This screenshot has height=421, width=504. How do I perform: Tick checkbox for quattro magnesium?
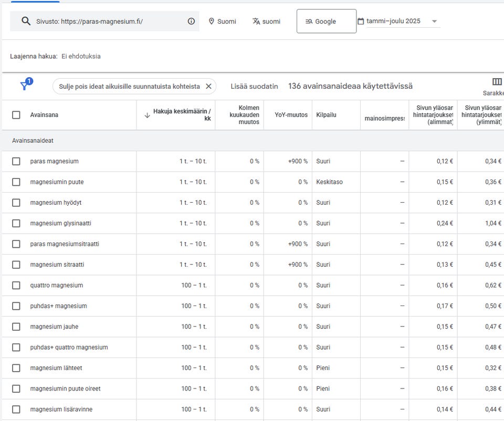point(16,285)
